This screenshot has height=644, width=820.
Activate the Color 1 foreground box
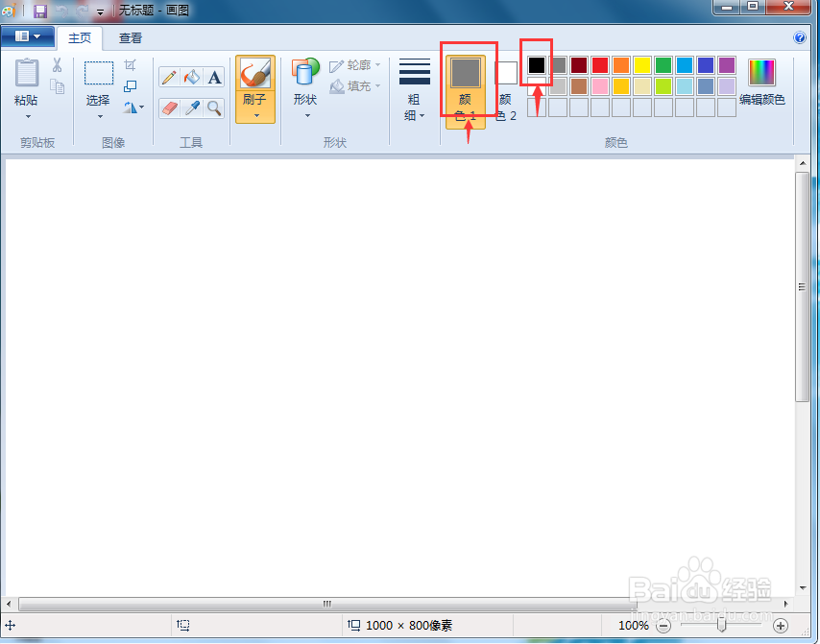tap(466, 91)
